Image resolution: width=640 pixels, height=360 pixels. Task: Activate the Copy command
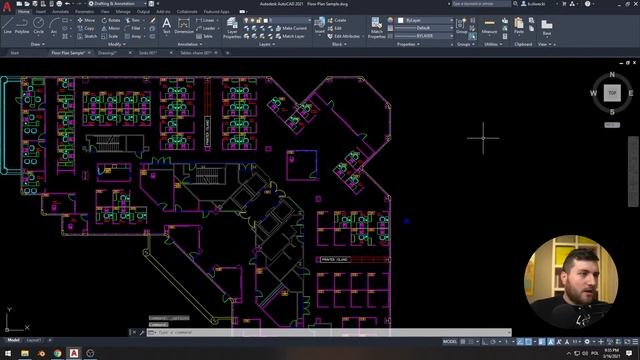(x=86, y=28)
